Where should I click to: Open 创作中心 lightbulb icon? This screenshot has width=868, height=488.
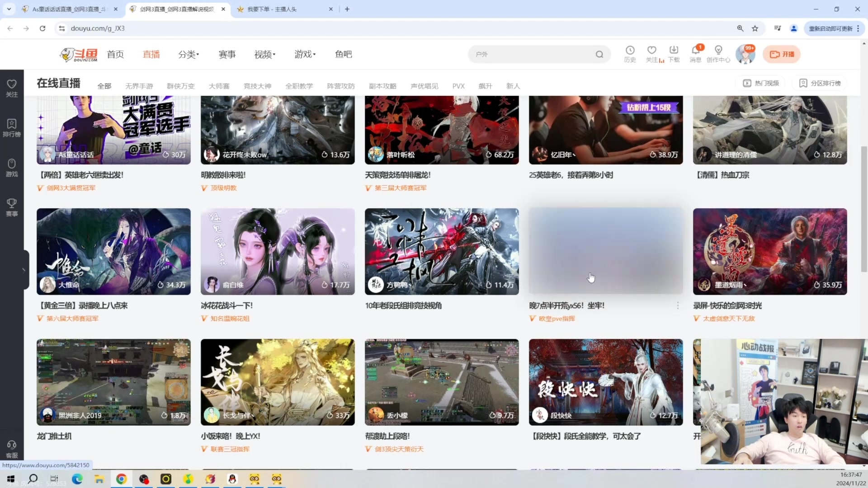coord(718,54)
